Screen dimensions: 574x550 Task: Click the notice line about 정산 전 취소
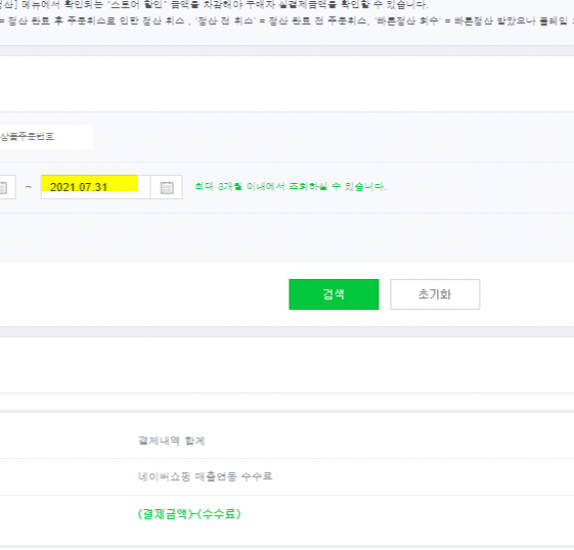point(287,21)
